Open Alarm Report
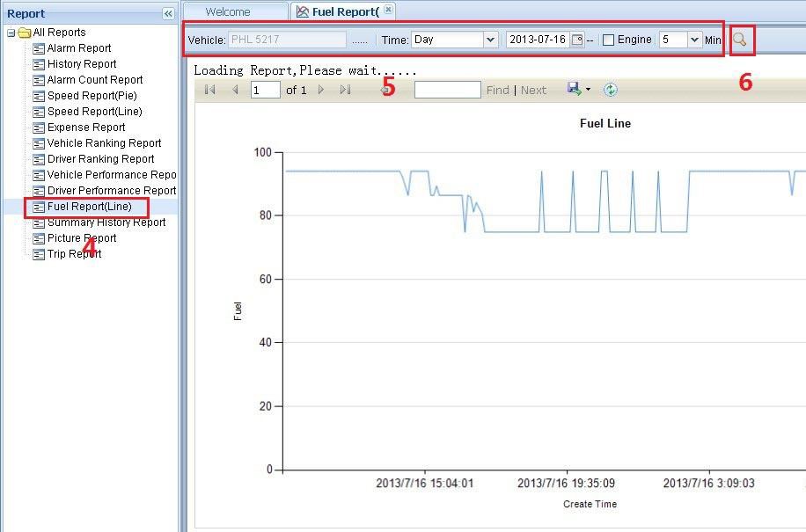 coord(79,48)
